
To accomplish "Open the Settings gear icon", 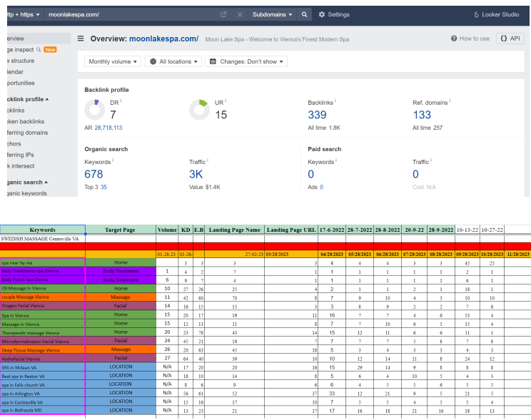I will 322,14.
